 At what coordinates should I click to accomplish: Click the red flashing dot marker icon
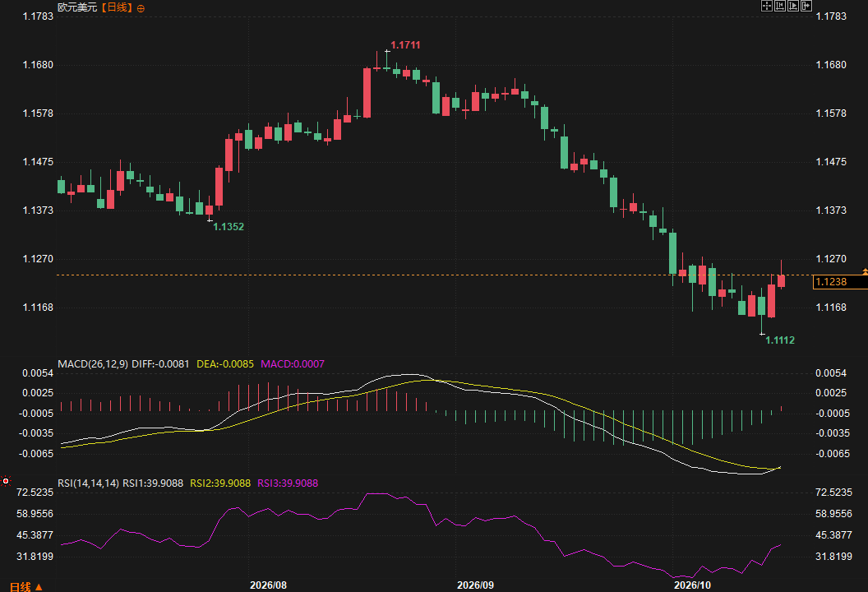pyautogui.click(x=6, y=481)
